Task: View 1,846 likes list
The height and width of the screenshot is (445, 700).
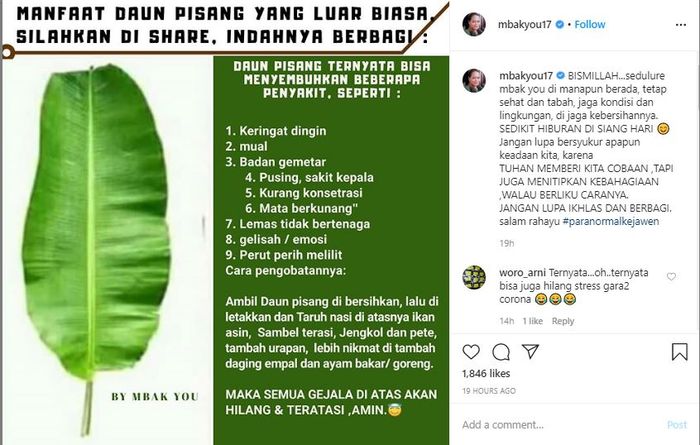Action: 486,374
